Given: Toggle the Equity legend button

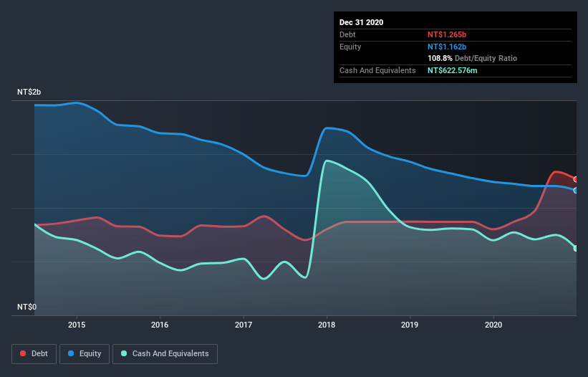Looking at the screenshot, I should (85, 354).
